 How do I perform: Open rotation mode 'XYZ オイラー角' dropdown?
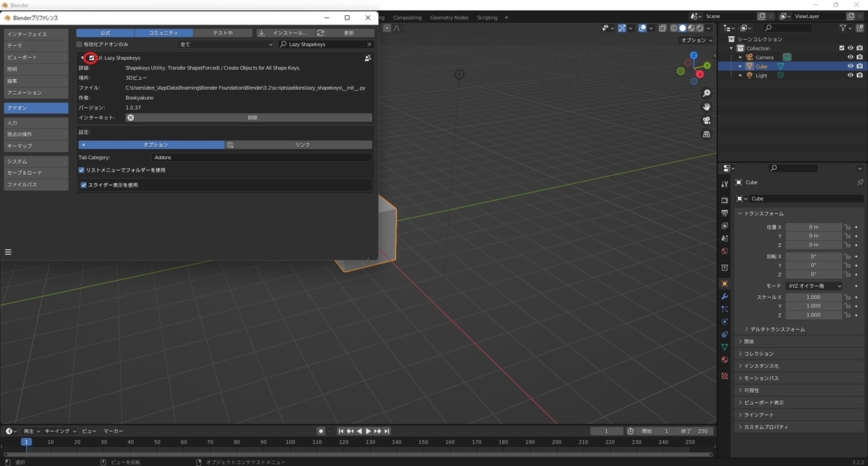pos(814,286)
